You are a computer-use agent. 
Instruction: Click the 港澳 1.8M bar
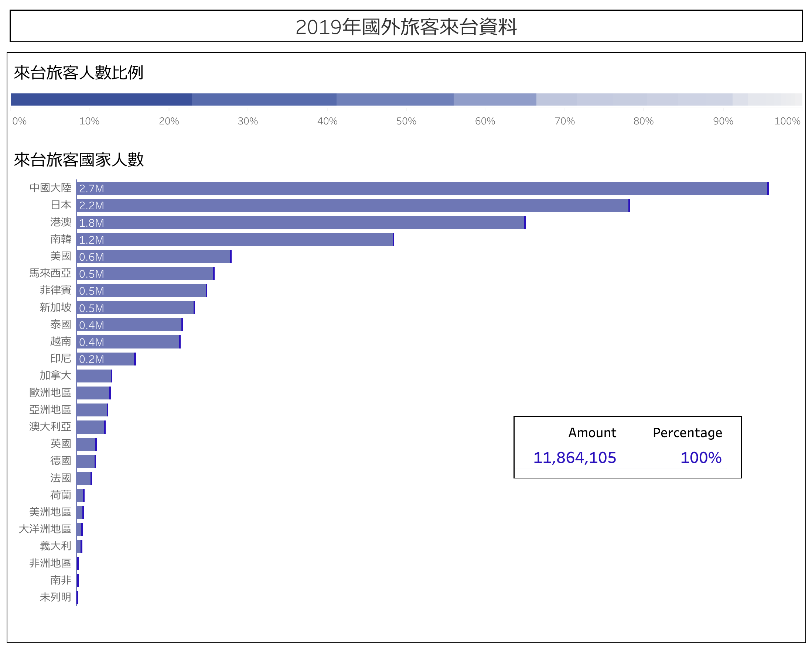tap(301, 223)
